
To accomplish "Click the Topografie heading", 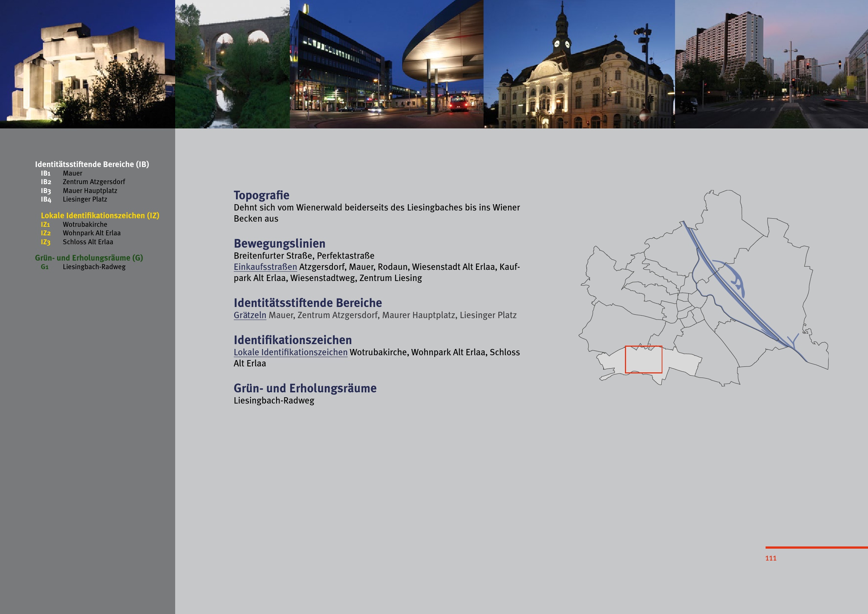I will (x=261, y=196).
